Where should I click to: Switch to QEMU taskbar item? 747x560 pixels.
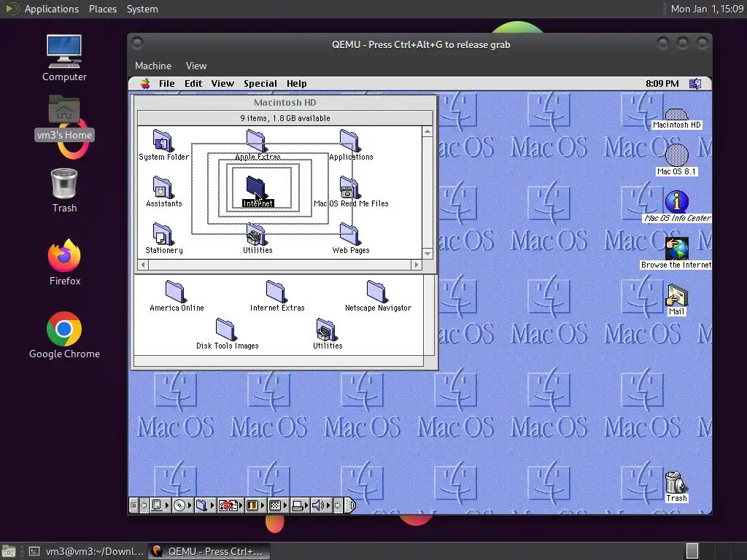(209, 551)
